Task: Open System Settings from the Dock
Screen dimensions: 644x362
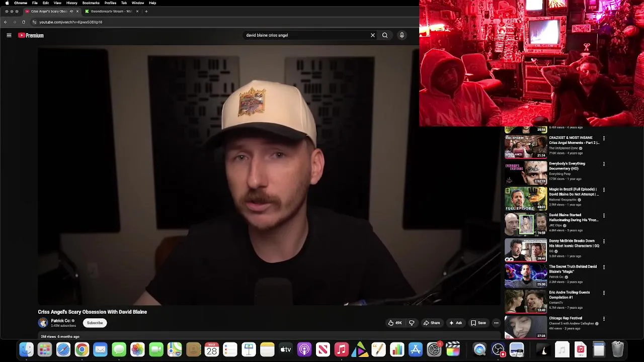Action: (x=434, y=349)
